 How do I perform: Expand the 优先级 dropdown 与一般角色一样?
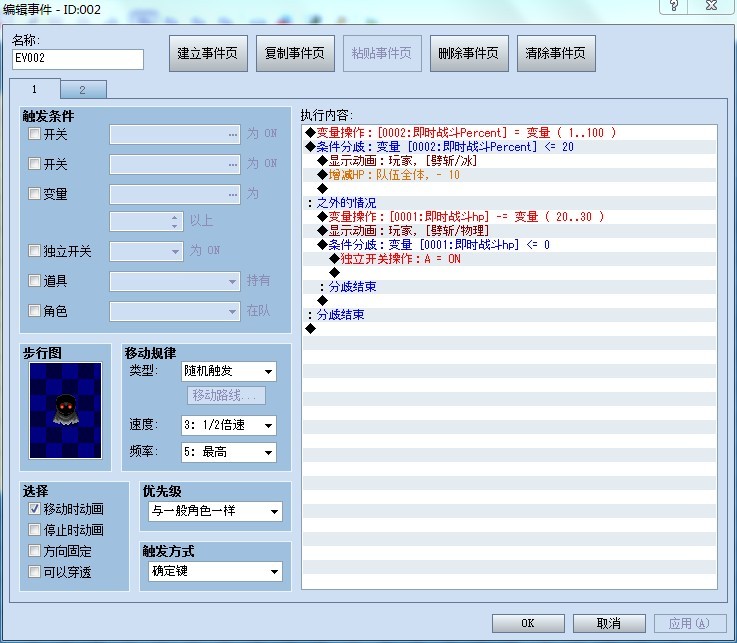tap(215, 511)
